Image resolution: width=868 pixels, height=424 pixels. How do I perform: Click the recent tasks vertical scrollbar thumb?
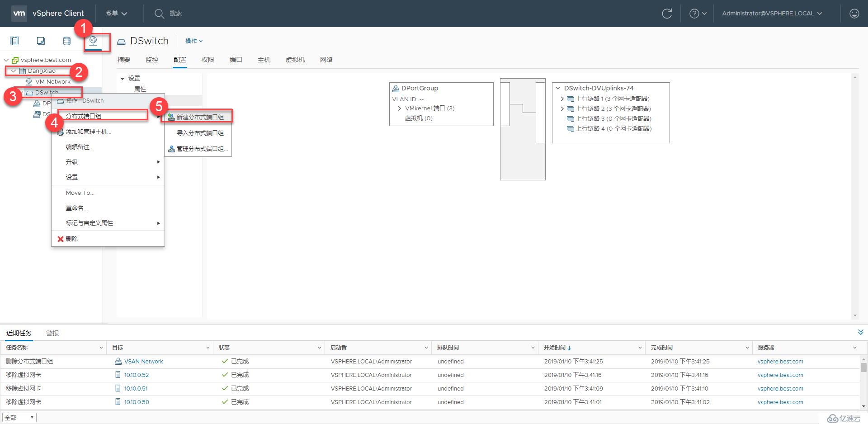863,367
